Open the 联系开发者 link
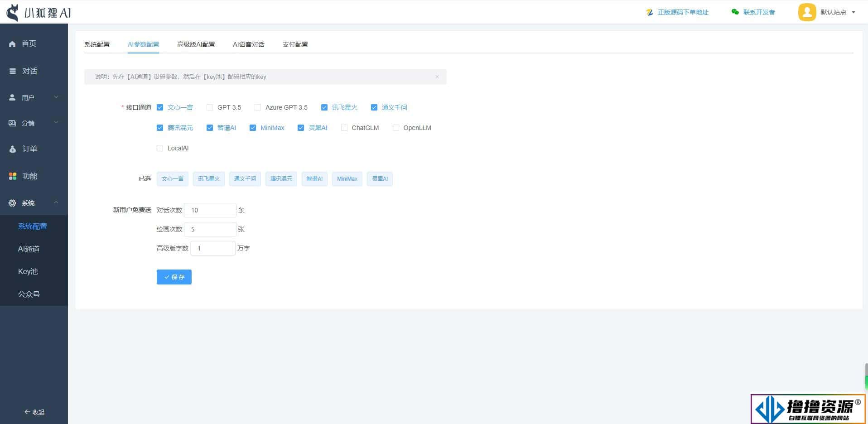868x424 pixels. pos(759,12)
